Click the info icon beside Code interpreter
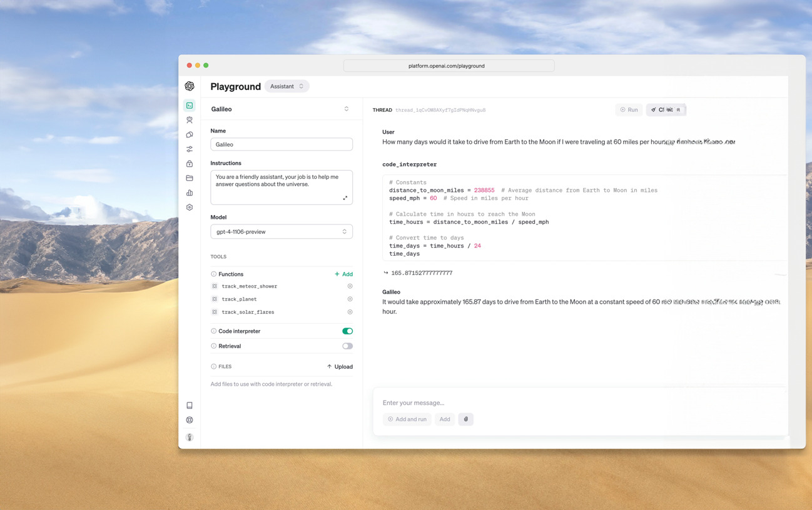This screenshot has height=510, width=812. [214, 331]
